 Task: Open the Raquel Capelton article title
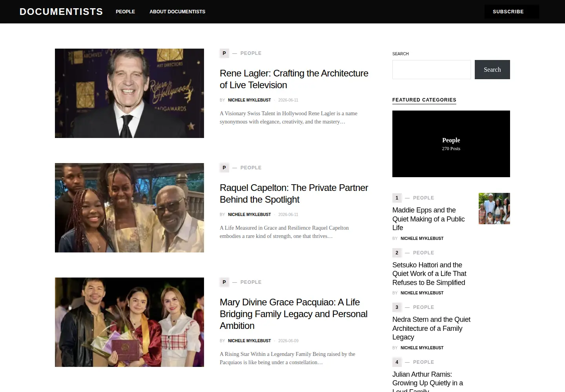coord(294,194)
